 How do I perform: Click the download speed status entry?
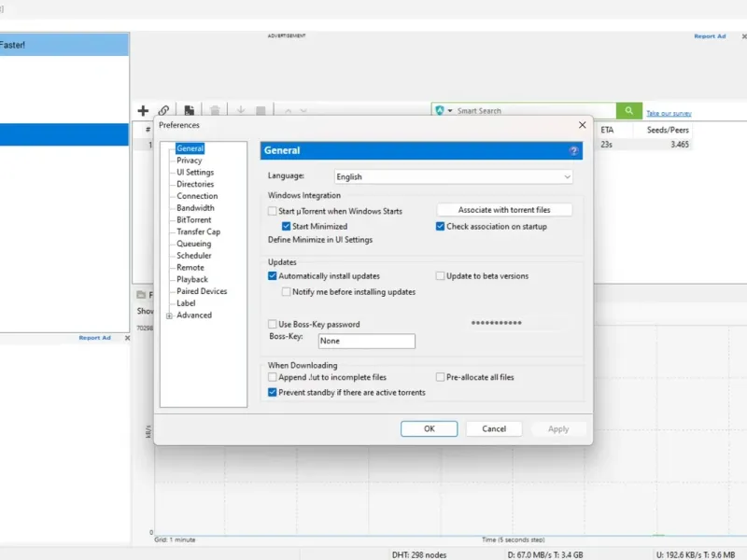tap(545, 554)
